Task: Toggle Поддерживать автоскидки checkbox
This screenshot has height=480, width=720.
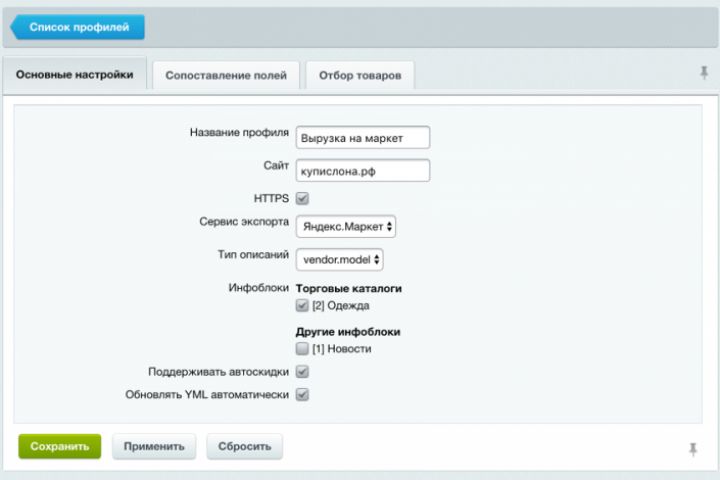Action: pyautogui.click(x=302, y=372)
